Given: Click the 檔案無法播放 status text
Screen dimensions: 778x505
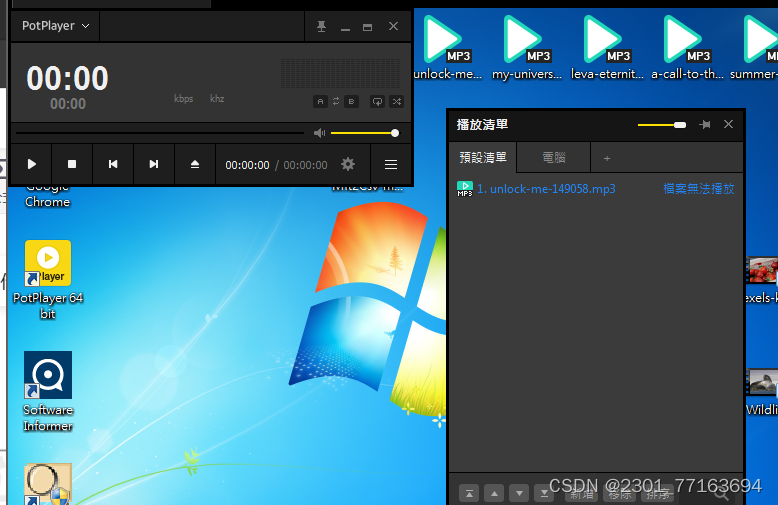Looking at the screenshot, I should click(699, 189).
